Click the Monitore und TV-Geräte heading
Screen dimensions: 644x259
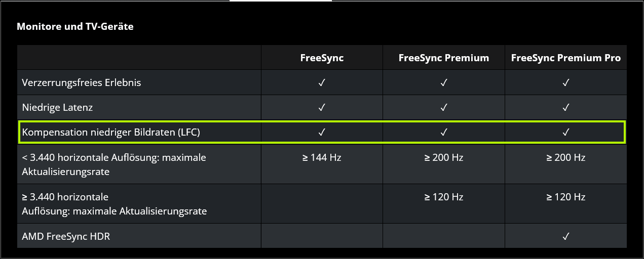[x=75, y=26]
